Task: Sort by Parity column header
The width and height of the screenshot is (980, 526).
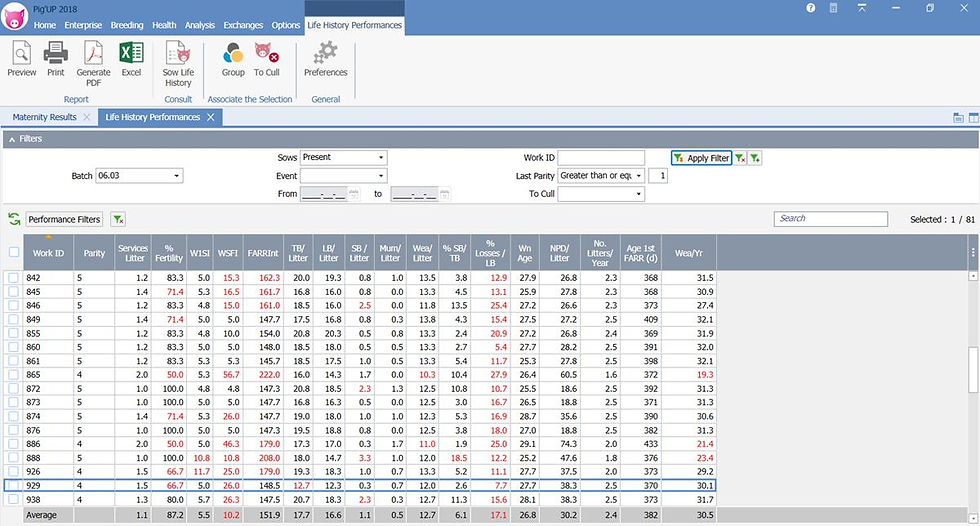Action: [94, 252]
